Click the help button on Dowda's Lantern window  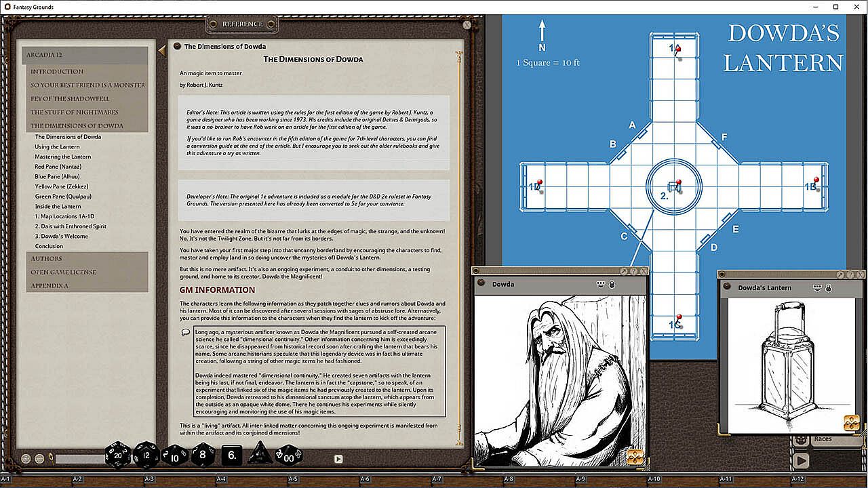[x=850, y=274]
